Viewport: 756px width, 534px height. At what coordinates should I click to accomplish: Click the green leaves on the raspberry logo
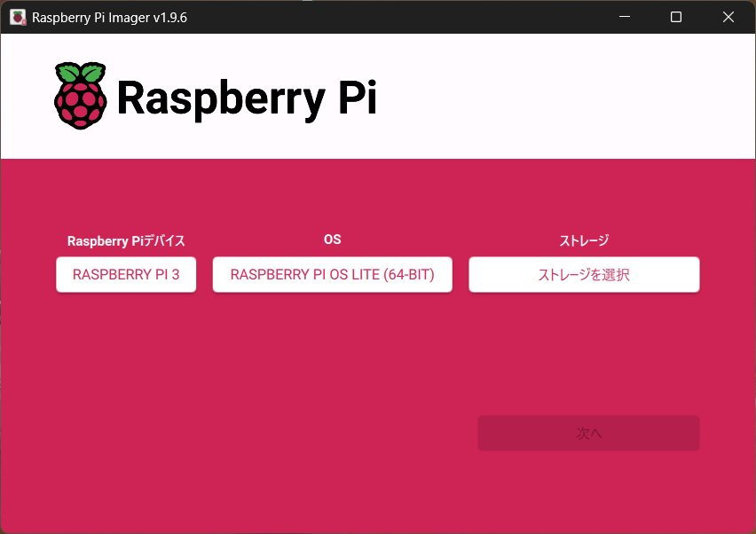pos(80,72)
